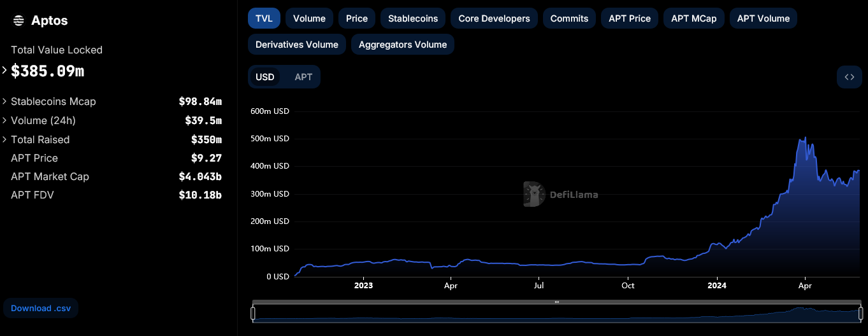Switch chart denomination to USD

click(x=265, y=77)
